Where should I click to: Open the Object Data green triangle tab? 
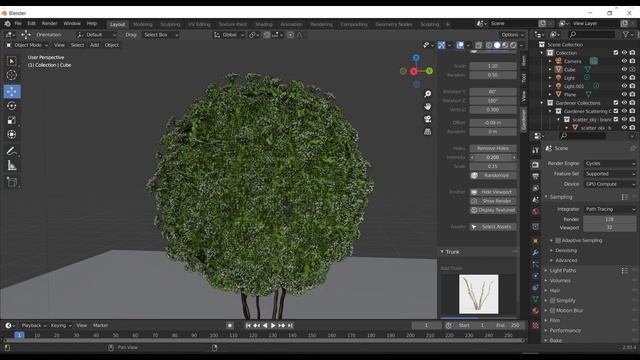[x=536, y=299]
